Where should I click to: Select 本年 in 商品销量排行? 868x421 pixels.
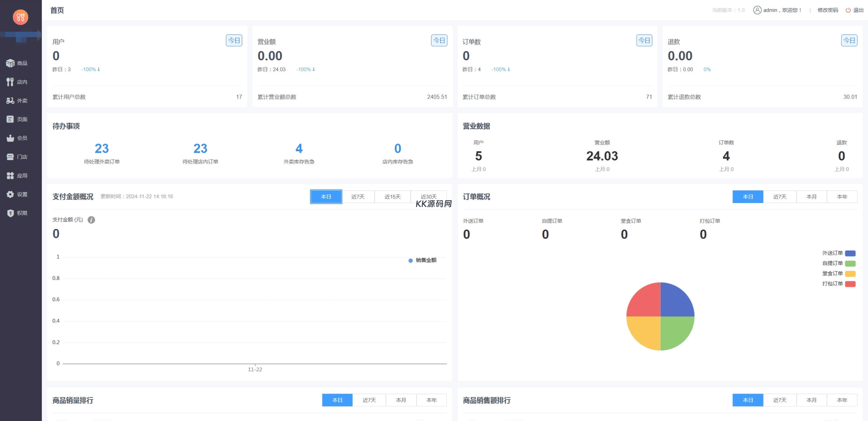coord(432,400)
